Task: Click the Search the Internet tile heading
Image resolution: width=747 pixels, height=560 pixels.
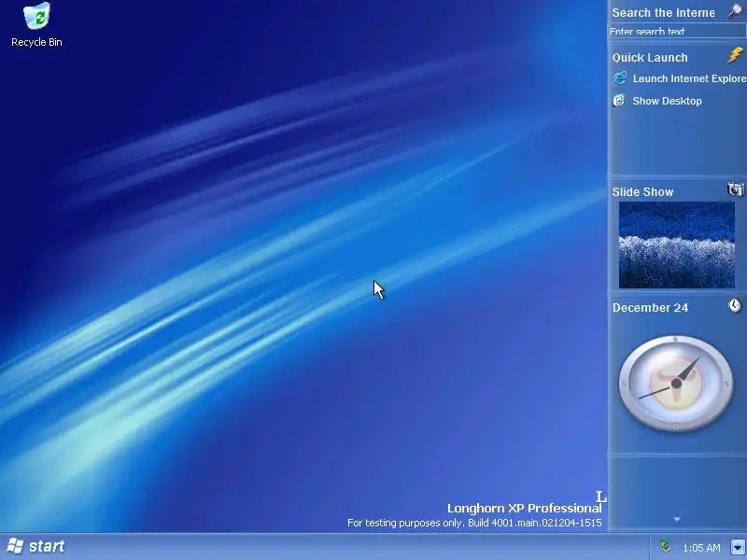Action: (x=663, y=13)
